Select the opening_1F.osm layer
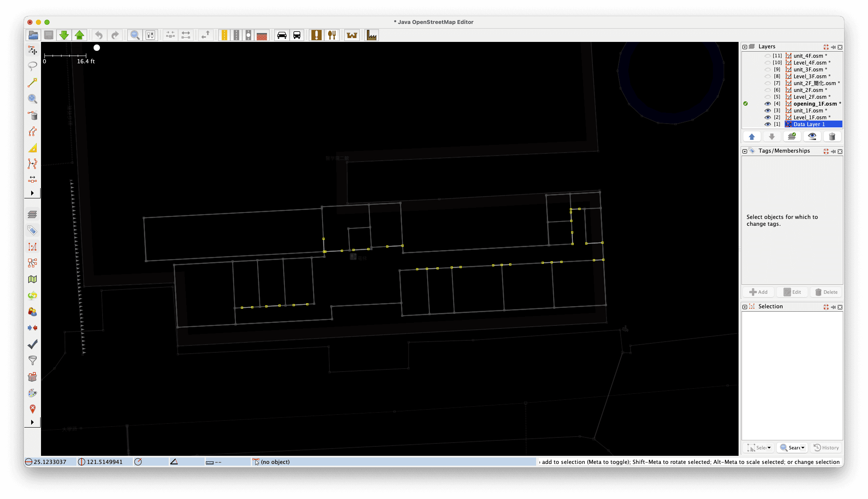The width and height of the screenshot is (868, 499). click(815, 104)
